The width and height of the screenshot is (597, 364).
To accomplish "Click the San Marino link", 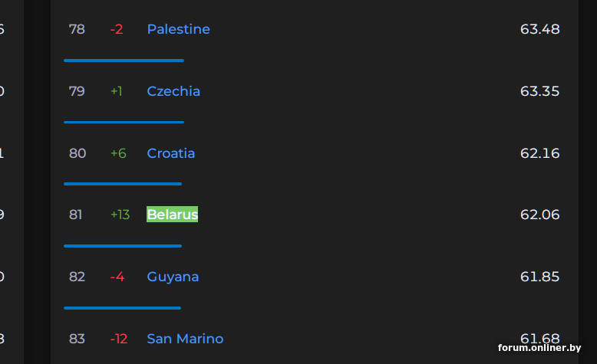I will 185,339.
